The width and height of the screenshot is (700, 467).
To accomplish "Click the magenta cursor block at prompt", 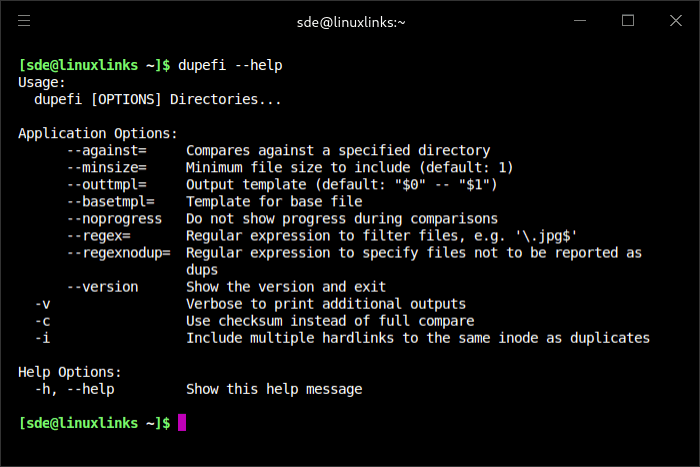I will coord(182,423).
